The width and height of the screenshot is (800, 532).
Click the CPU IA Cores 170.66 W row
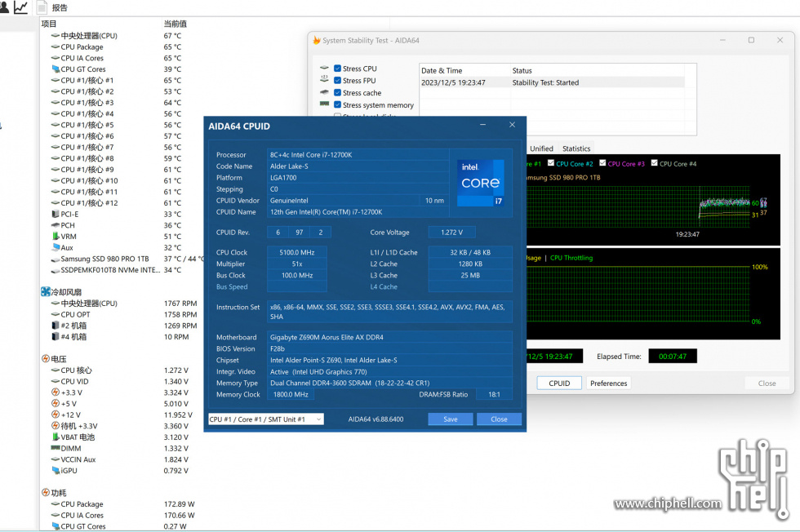pos(123,515)
